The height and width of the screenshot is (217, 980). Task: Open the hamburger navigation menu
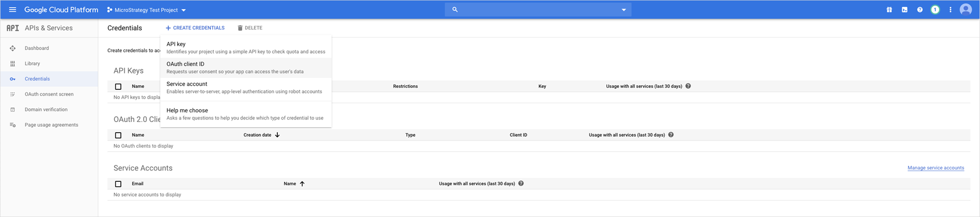tap(12, 10)
